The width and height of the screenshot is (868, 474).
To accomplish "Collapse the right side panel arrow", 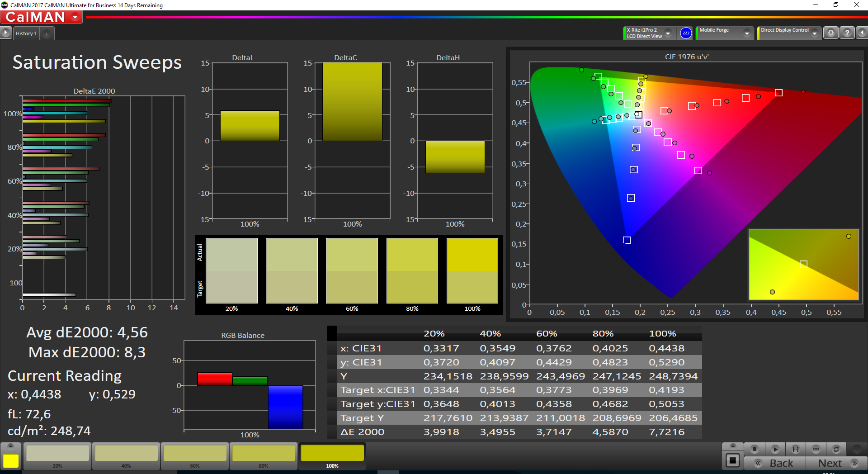I will click(862, 33).
